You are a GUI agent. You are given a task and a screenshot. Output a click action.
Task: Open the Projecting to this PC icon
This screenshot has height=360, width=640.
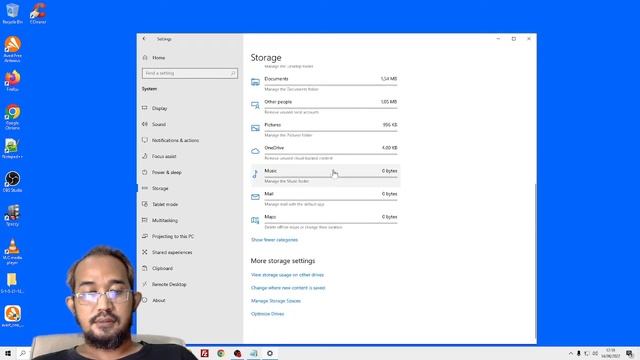pos(144,236)
